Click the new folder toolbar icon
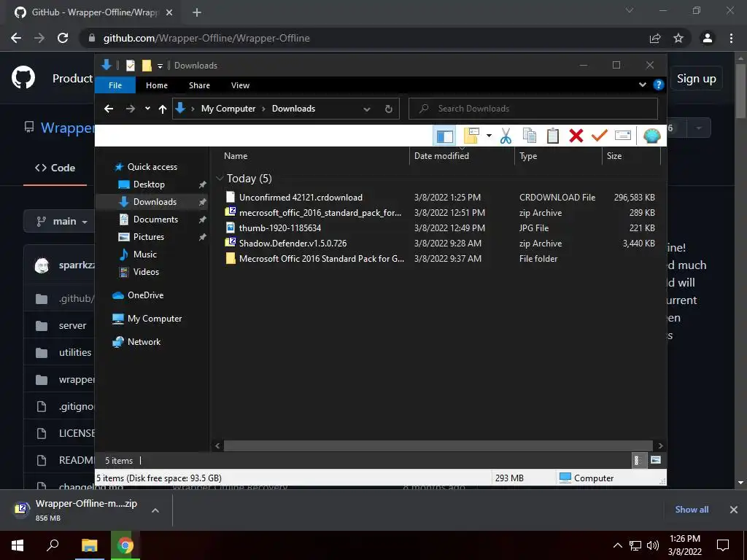The width and height of the screenshot is (747, 560). tap(471, 136)
